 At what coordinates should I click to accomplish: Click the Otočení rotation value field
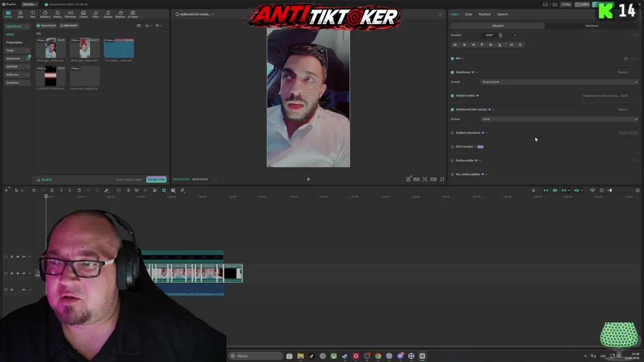(491, 35)
